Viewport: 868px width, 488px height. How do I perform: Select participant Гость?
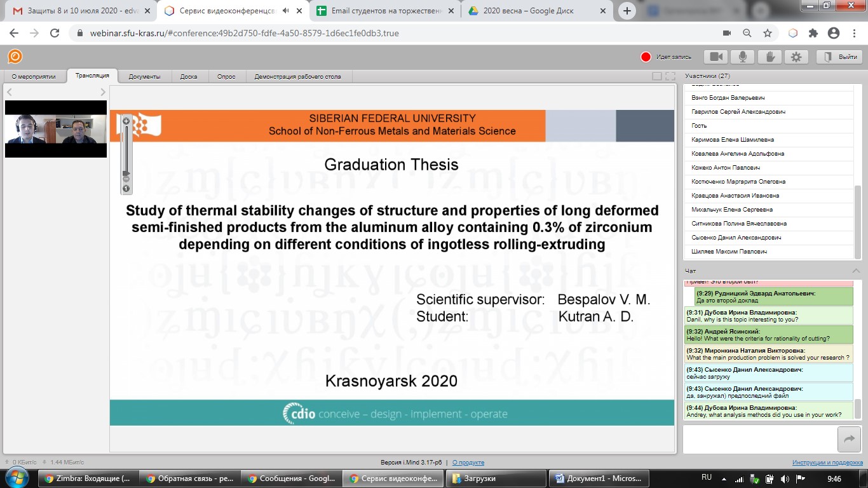768,126
